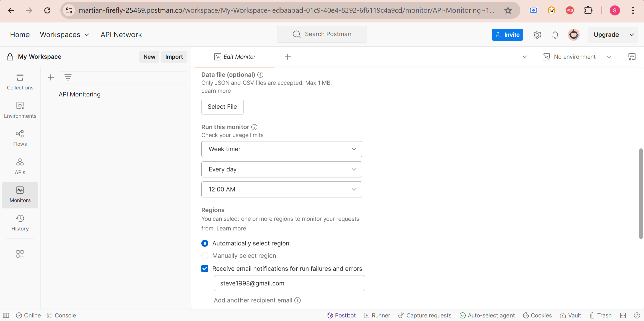
Task: Click Add another recipient email
Action: coord(253,300)
